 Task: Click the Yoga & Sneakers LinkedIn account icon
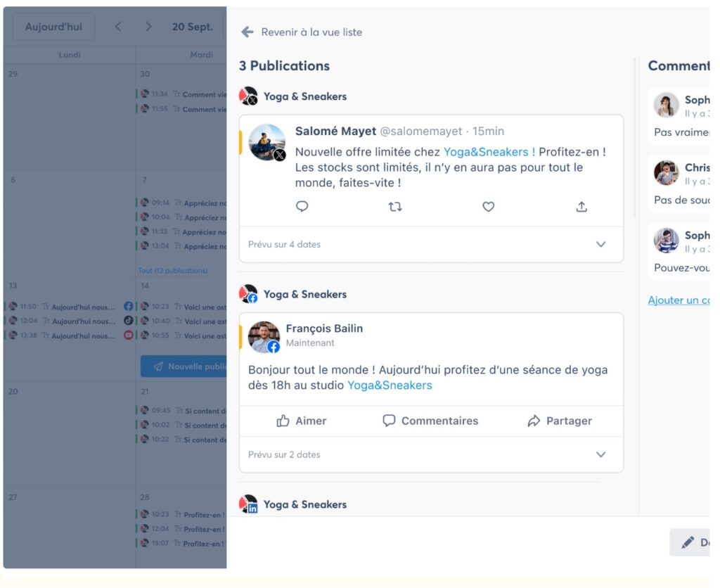(248, 504)
